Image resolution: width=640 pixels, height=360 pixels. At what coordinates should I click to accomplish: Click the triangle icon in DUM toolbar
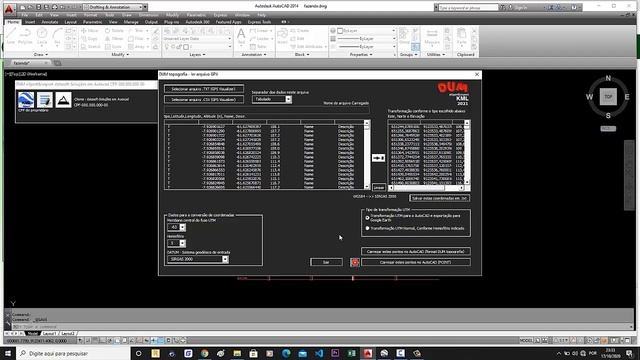(x=63, y=100)
